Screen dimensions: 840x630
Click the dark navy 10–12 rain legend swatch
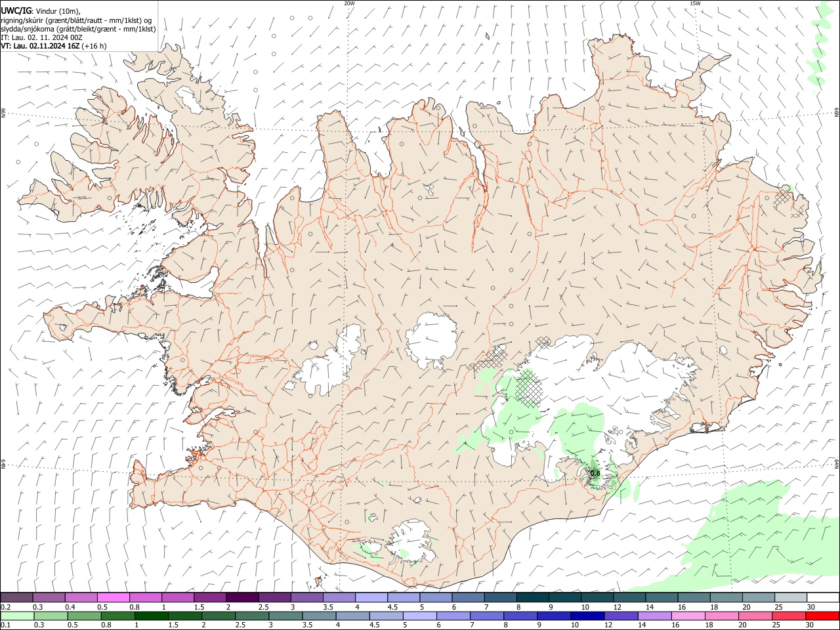pos(587,616)
